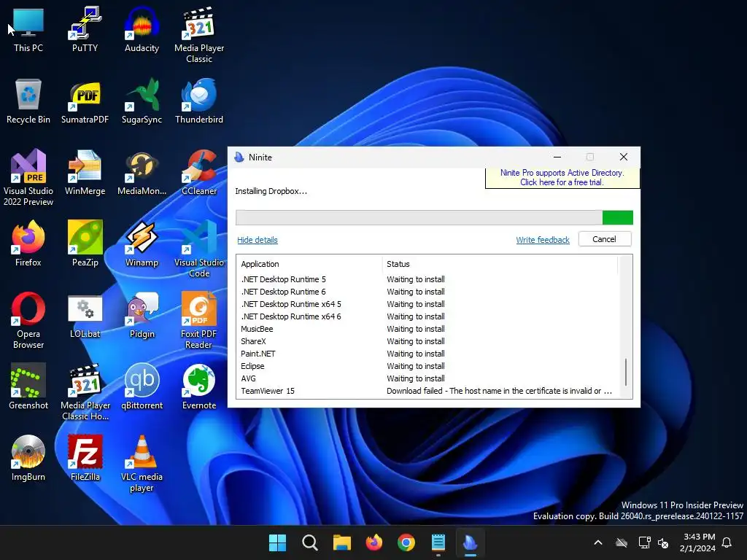Show hidden system tray icons
Viewport: 747px width, 560px height.
click(598, 542)
